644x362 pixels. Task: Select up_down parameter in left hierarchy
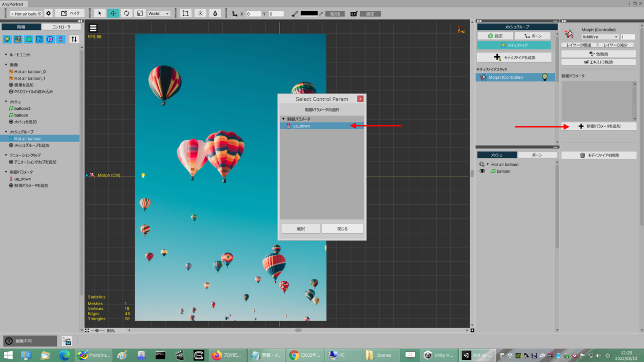20,179
